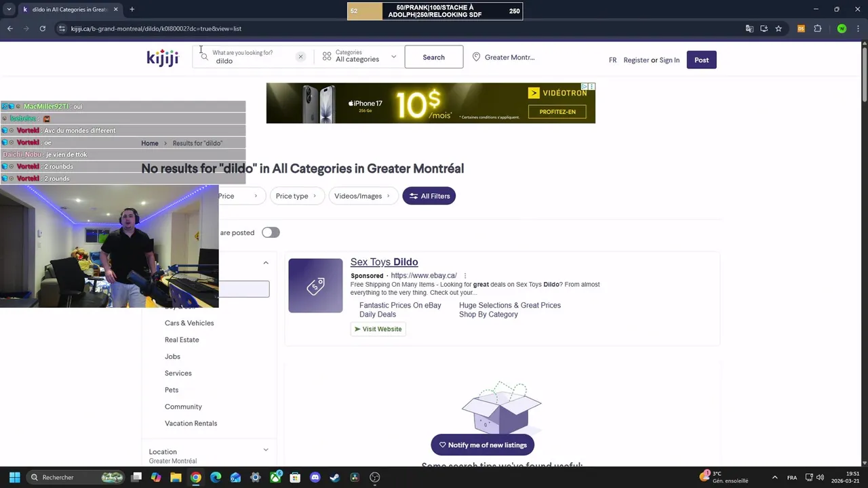
Task: Open the Outlook mail app on taskbar
Action: coord(235,477)
